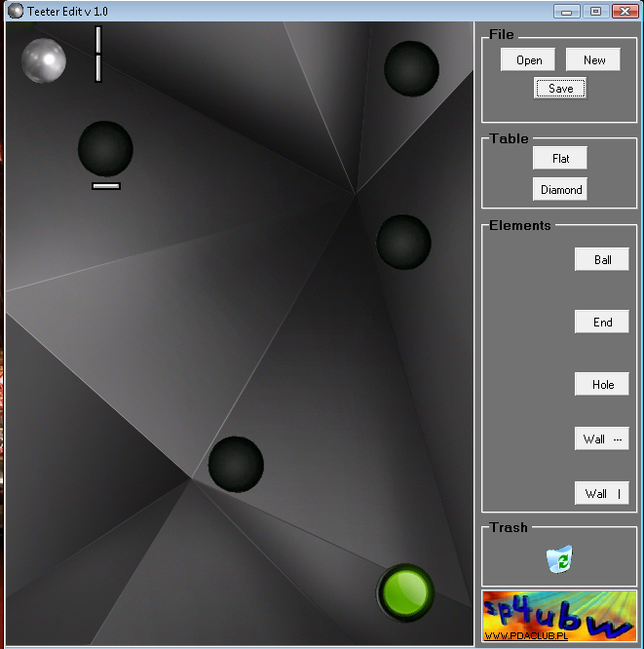The width and height of the screenshot is (644, 649).
Task: Choose the Diamond table style
Action: click(560, 189)
